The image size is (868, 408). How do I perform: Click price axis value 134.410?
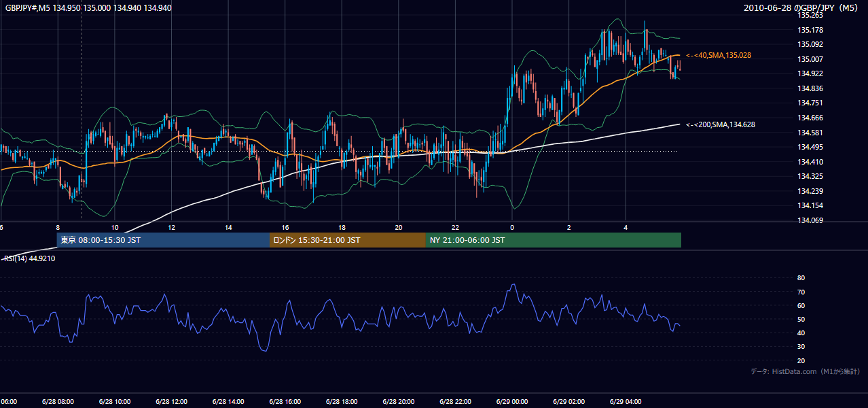[x=810, y=162]
